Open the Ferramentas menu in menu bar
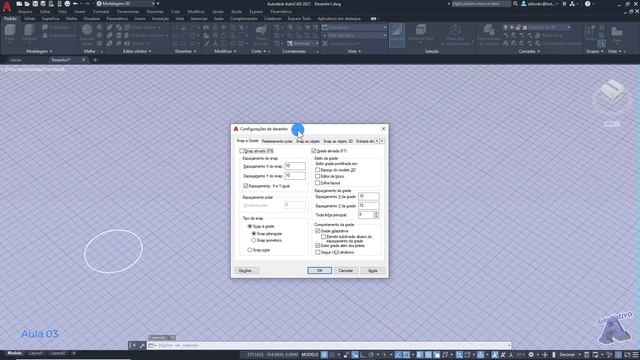Viewport: 640px width, 360px height. pos(128,11)
